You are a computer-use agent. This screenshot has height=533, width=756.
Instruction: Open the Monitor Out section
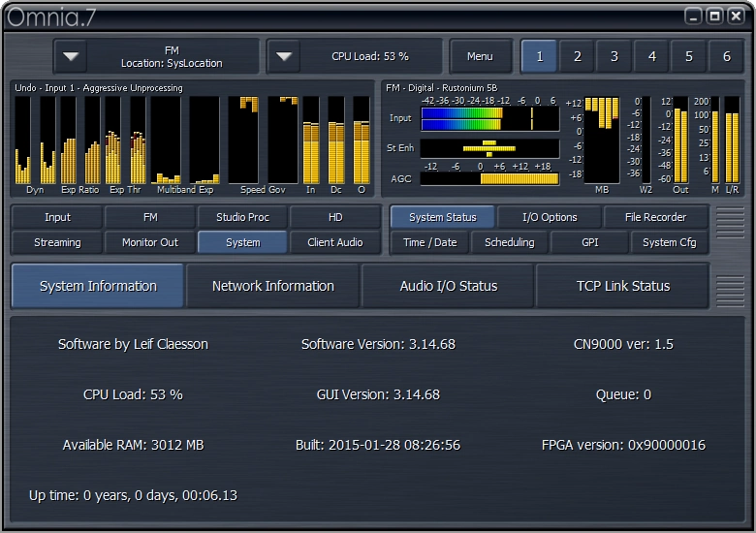(150, 242)
